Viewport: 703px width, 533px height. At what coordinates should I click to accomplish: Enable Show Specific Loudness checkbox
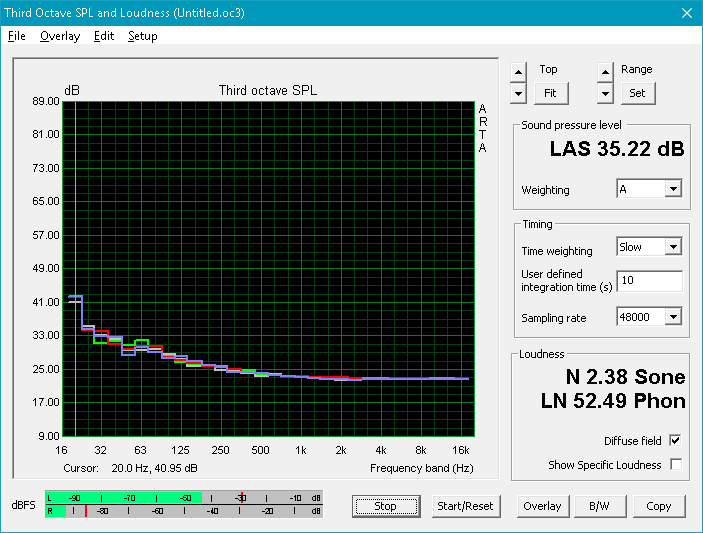[676, 464]
